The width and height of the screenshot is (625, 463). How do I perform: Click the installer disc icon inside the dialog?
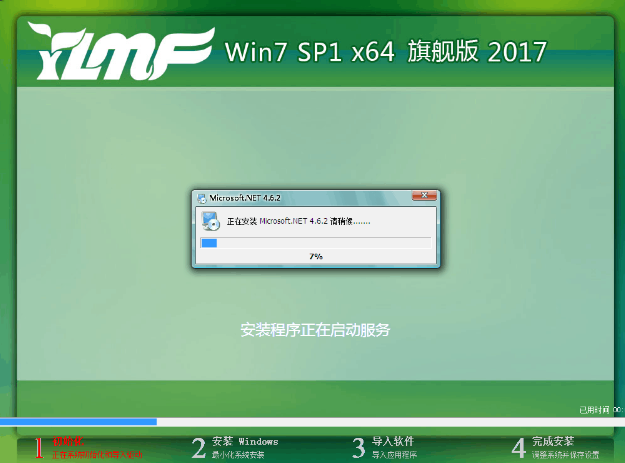click(x=208, y=220)
